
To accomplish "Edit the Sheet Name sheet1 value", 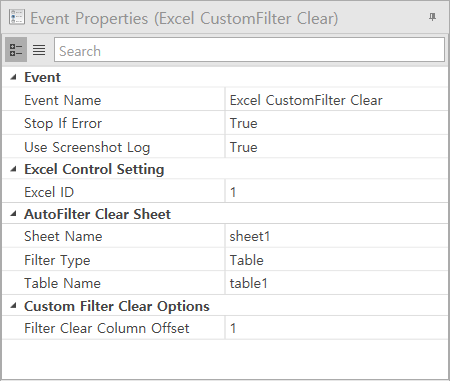I will pos(336,236).
